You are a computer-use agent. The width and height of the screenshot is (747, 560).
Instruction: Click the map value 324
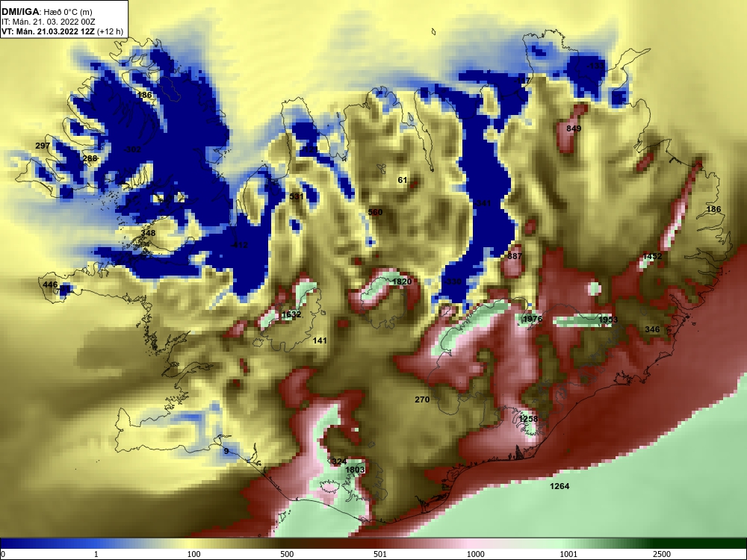click(x=339, y=461)
